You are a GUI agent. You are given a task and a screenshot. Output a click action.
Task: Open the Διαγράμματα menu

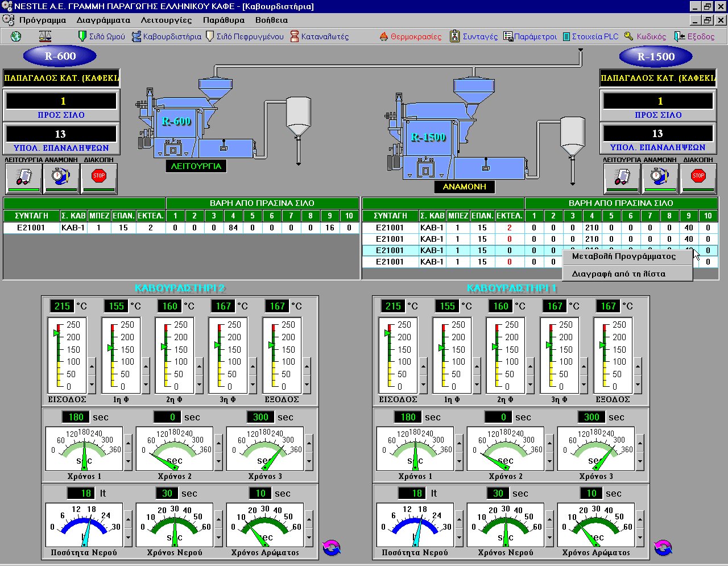(104, 20)
